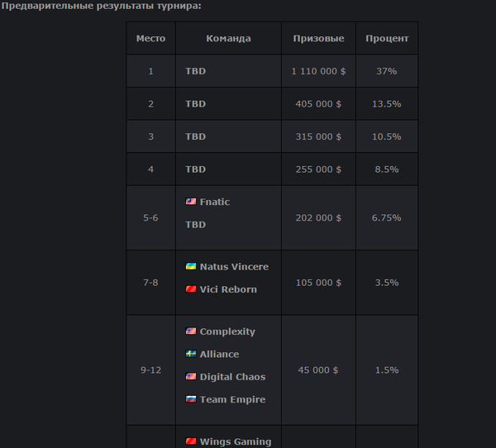Open the Natus Vincere team link

point(234,267)
